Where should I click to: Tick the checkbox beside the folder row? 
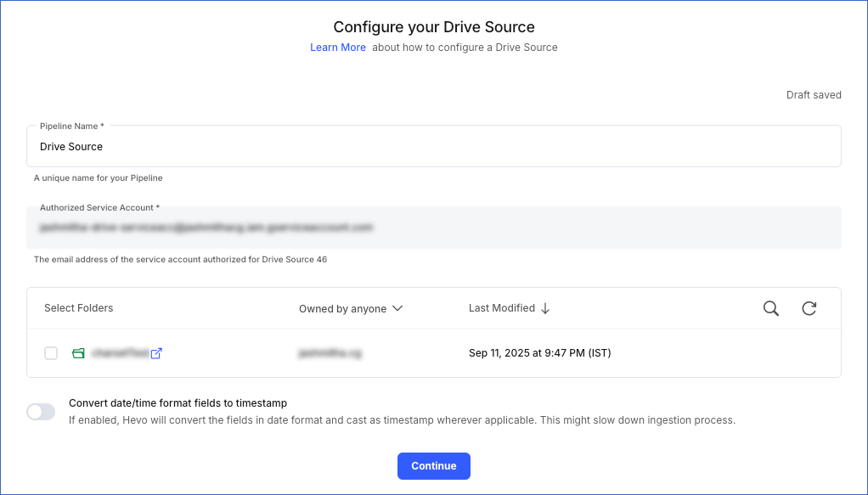50,352
